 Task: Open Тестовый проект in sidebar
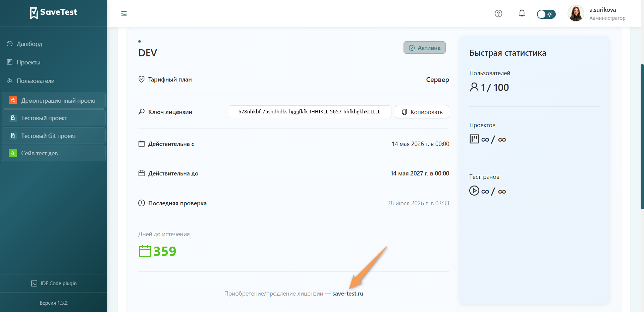pyautogui.click(x=54, y=118)
